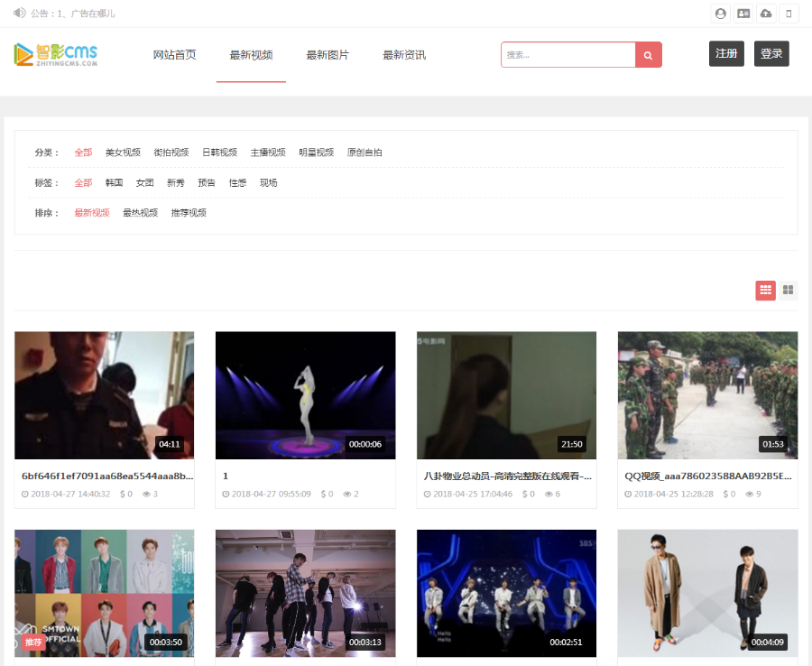Click the user profile icon in top bar
Image resolution: width=812 pixels, height=666 pixels.
720,14
